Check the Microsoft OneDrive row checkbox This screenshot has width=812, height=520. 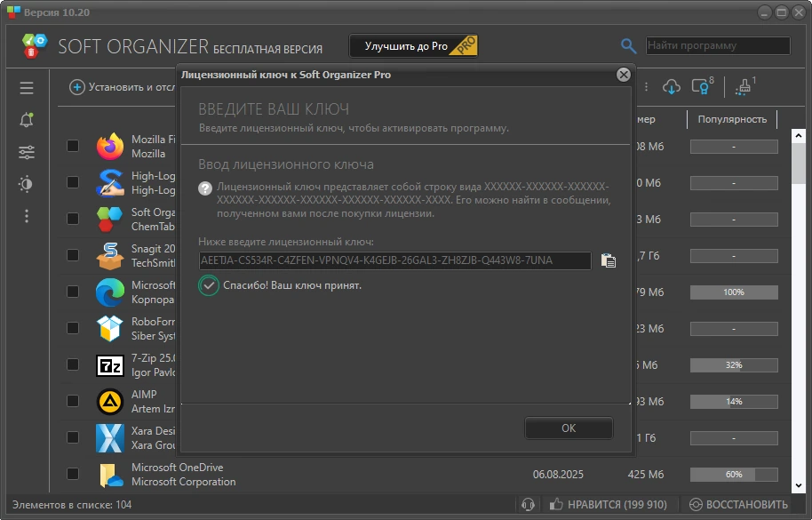click(73, 474)
